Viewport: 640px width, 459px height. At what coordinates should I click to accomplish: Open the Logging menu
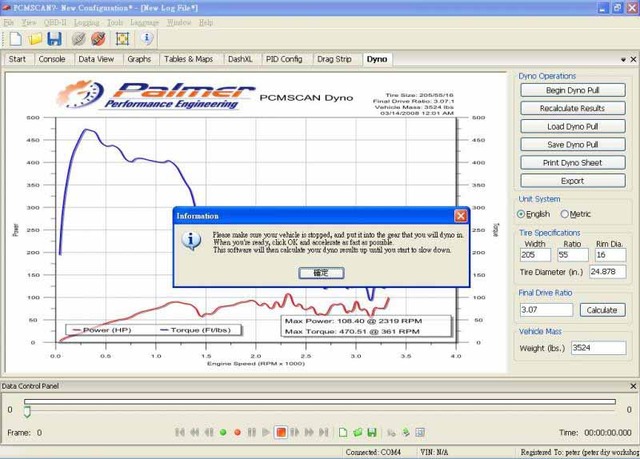click(86, 21)
